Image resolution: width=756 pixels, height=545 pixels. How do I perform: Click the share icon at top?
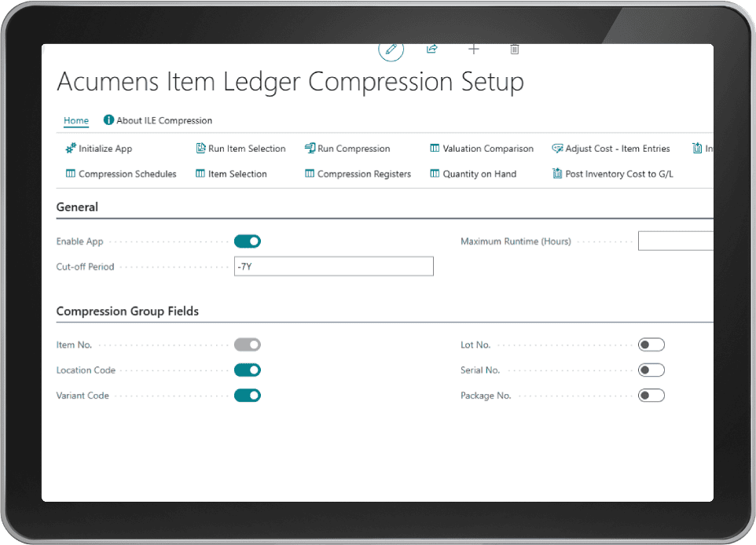pos(432,49)
